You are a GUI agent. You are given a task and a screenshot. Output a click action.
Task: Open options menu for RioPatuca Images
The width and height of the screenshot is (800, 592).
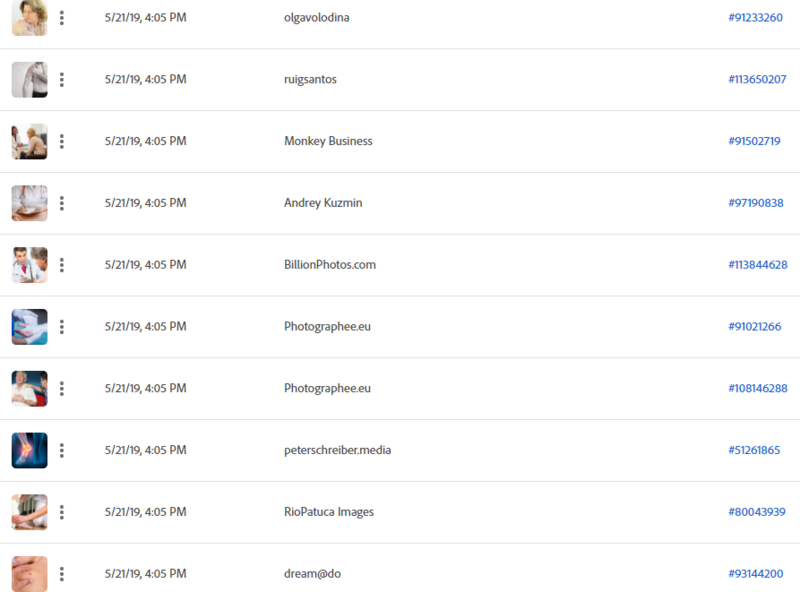point(62,512)
